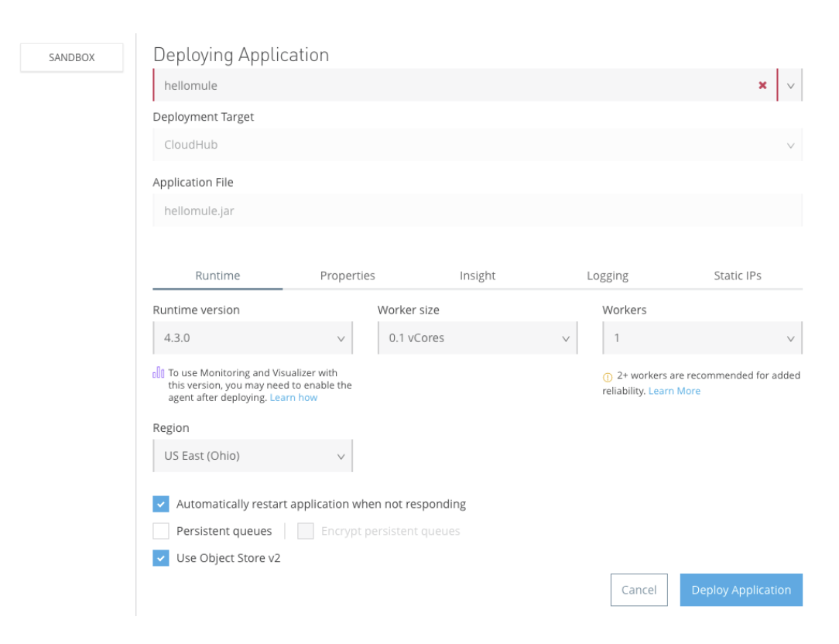Click the Deploy Application button
Viewport: 839px width, 644px height.
click(741, 590)
